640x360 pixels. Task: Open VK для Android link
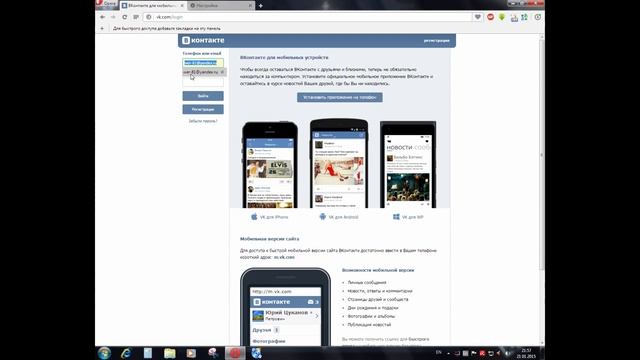point(343,217)
